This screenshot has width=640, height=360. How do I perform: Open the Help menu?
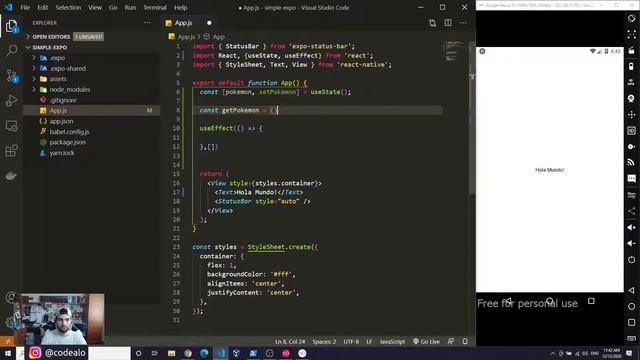(x=180, y=7)
